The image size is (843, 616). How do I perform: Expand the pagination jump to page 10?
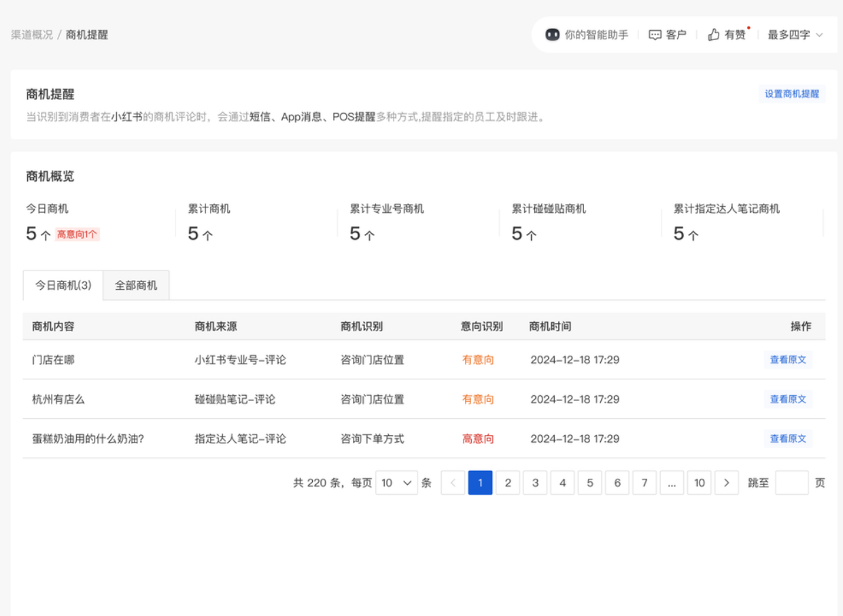[699, 483]
